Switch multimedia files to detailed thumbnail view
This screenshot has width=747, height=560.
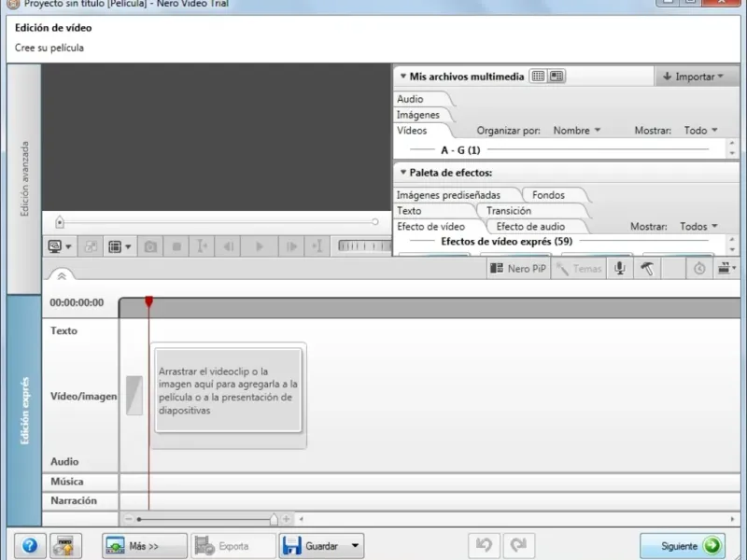click(x=557, y=77)
